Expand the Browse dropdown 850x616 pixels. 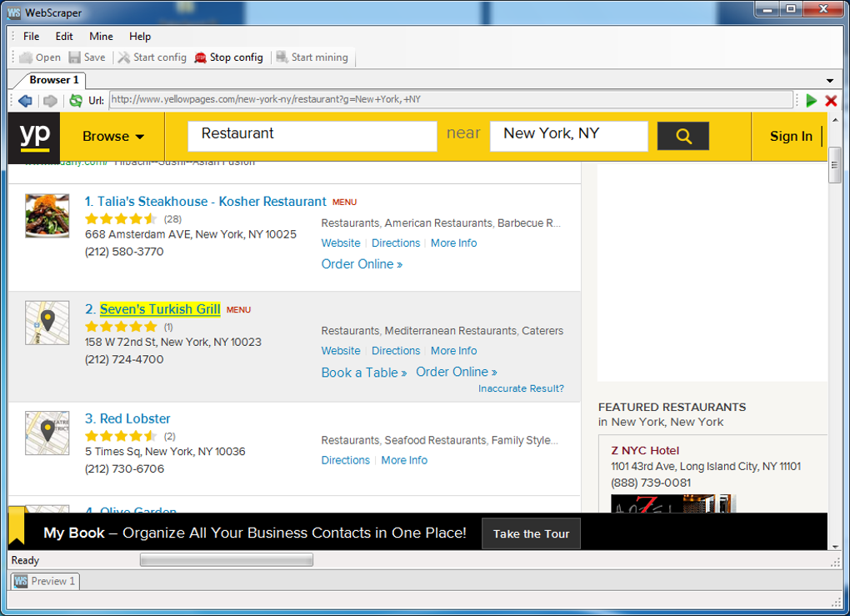pos(112,136)
